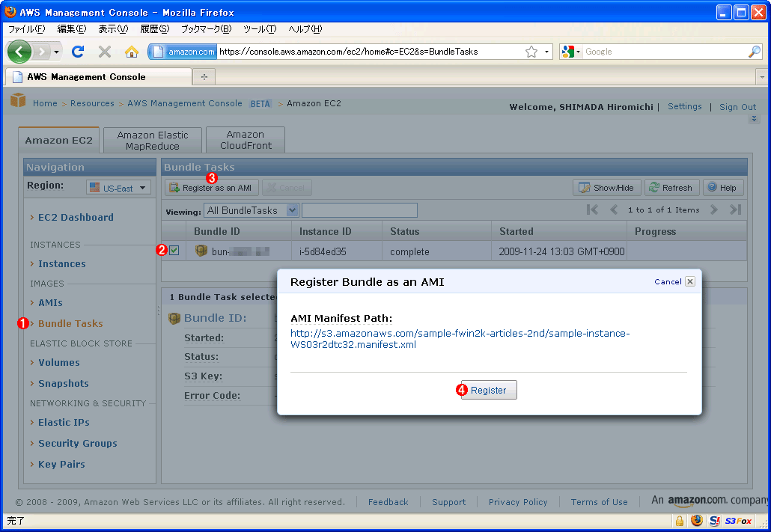771x532 pixels.
Task: Open Security Groups in navigation
Action: click(x=78, y=444)
